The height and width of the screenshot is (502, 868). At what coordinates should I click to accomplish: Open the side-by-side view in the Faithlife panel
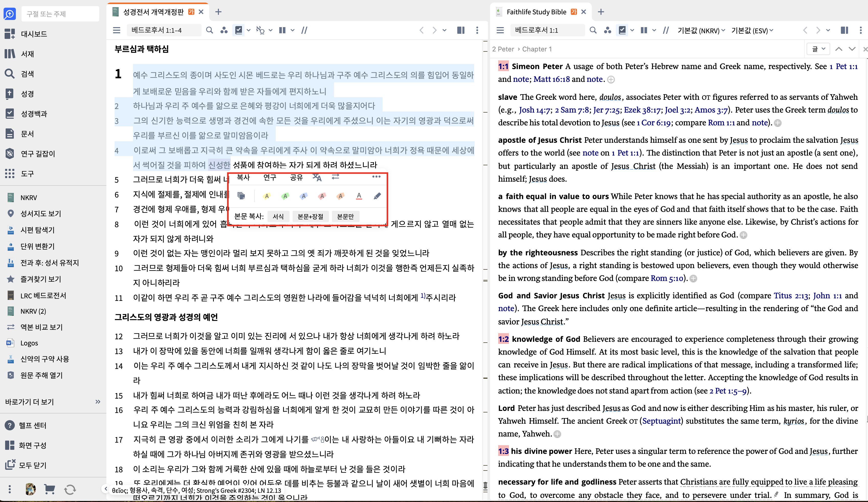click(844, 30)
